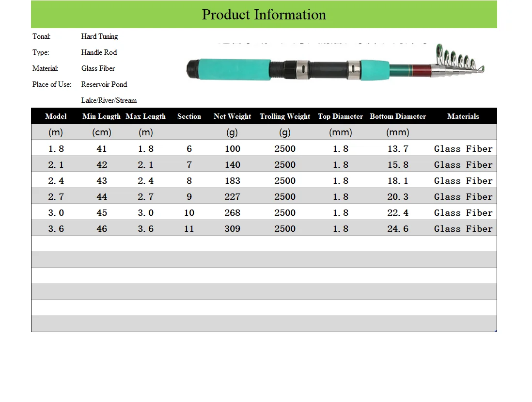This screenshot has width=532, height=402.
Task: Click section count cell '6'
Action: pos(189,148)
